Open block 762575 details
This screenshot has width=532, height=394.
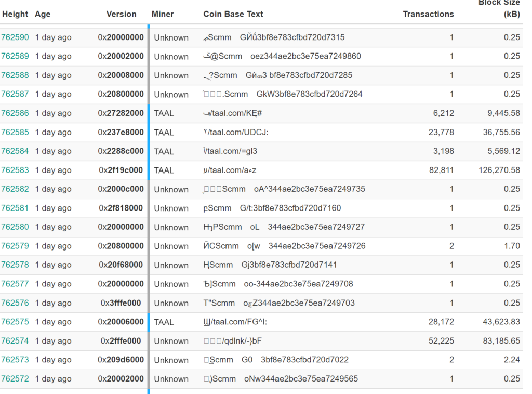(x=15, y=322)
